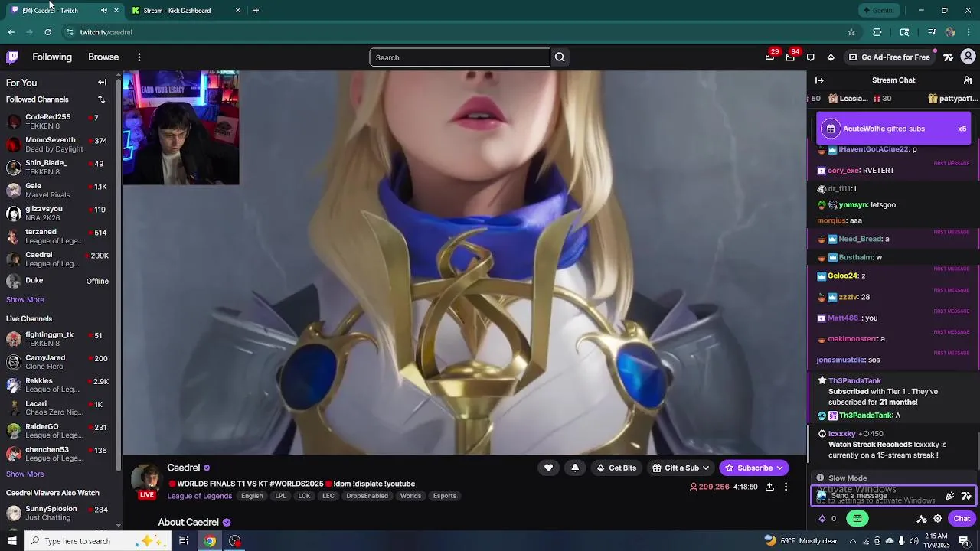Viewport: 980px width, 551px height.
Task: Claim the green channel points chest
Action: pos(857,518)
